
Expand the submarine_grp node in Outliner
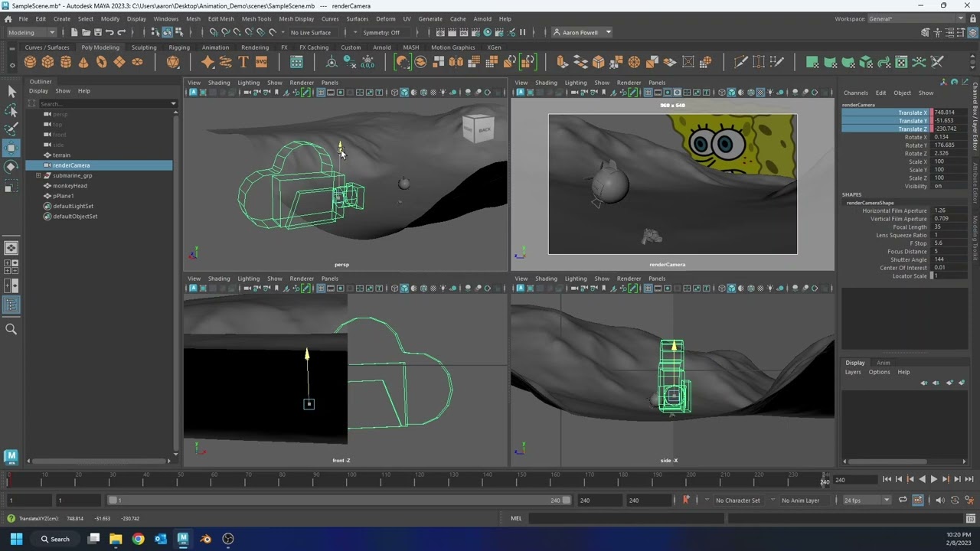pos(38,175)
